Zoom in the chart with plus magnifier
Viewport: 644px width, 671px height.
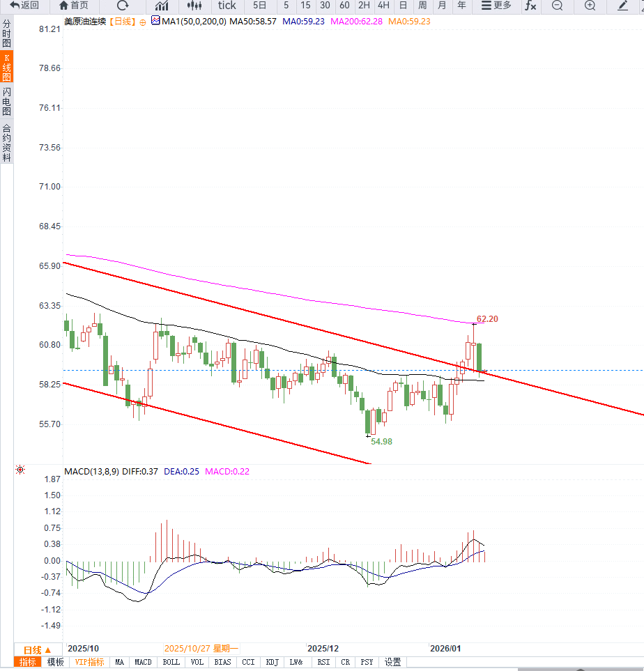pos(590,6)
